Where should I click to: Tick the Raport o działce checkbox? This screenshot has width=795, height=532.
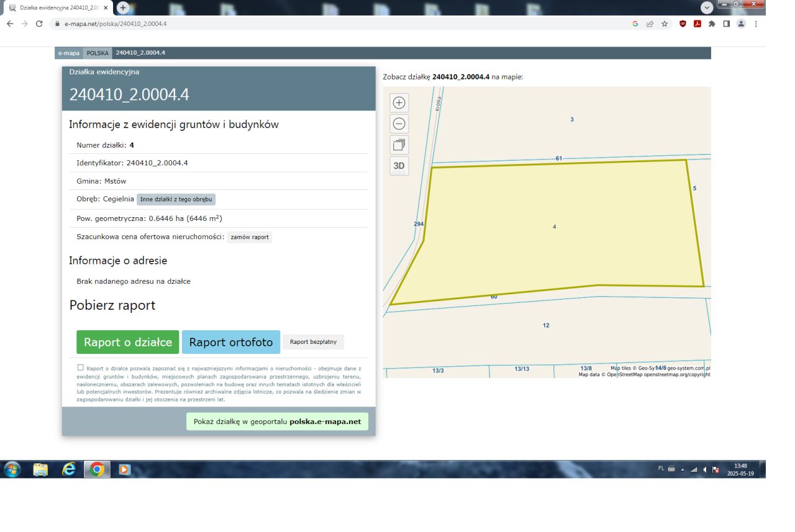click(x=81, y=367)
